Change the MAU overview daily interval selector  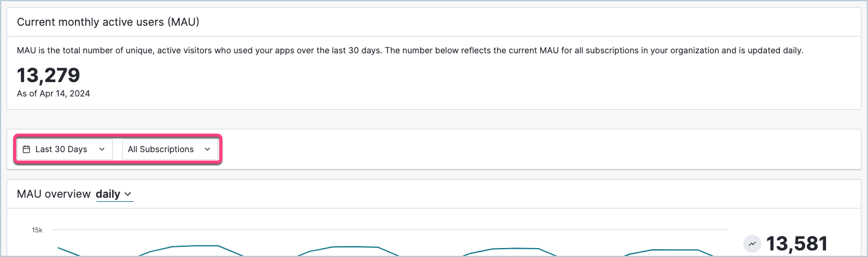pos(114,194)
